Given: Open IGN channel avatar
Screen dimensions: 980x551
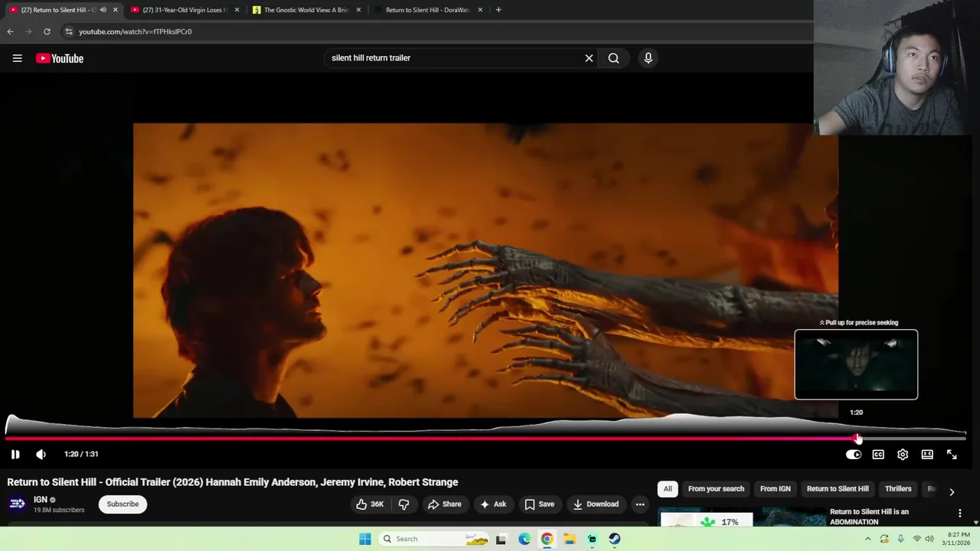Looking at the screenshot, I should [x=17, y=504].
